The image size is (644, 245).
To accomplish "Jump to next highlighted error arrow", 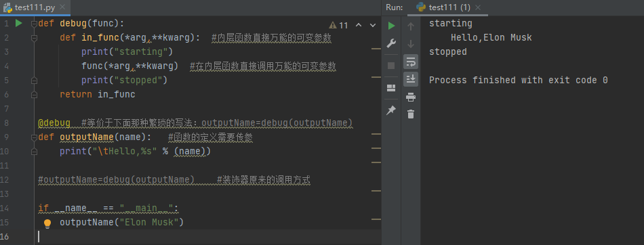I will click(x=373, y=26).
